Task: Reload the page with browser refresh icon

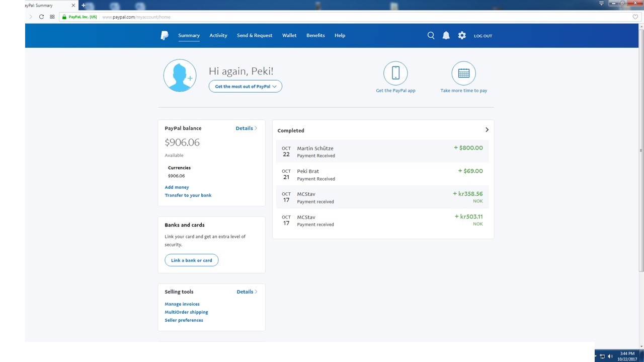Action: coord(41,17)
